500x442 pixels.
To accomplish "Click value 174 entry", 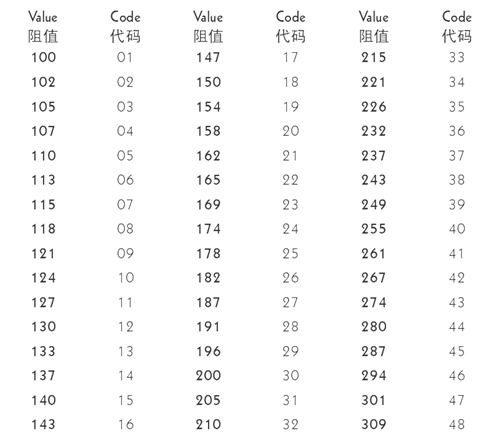I will pyautogui.click(x=208, y=229).
